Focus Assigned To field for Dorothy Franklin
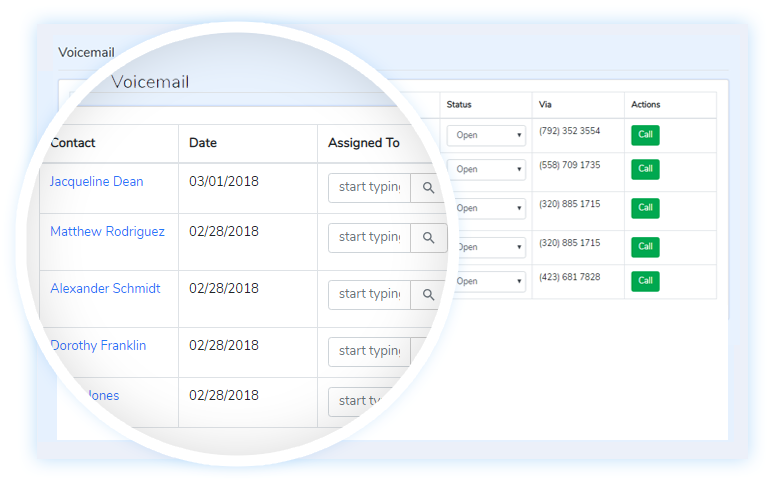The width and height of the screenshot is (779, 494). [x=370, y=352]
